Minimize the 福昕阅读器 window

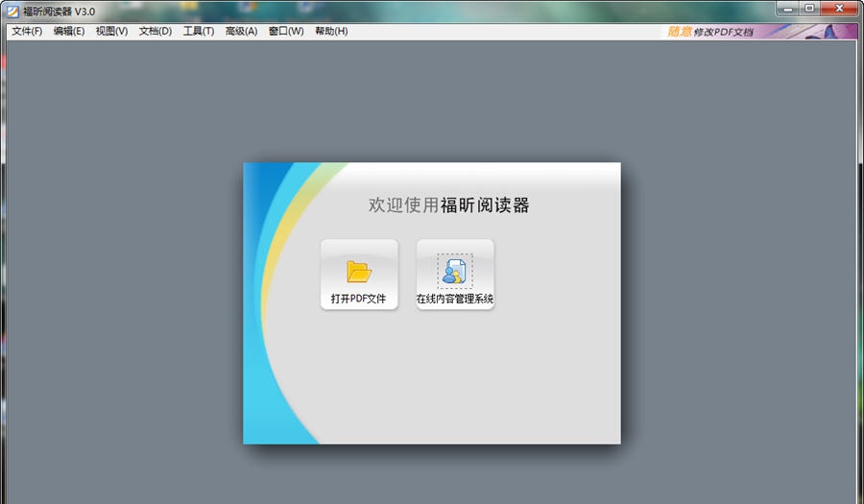(x=788, y=9)
